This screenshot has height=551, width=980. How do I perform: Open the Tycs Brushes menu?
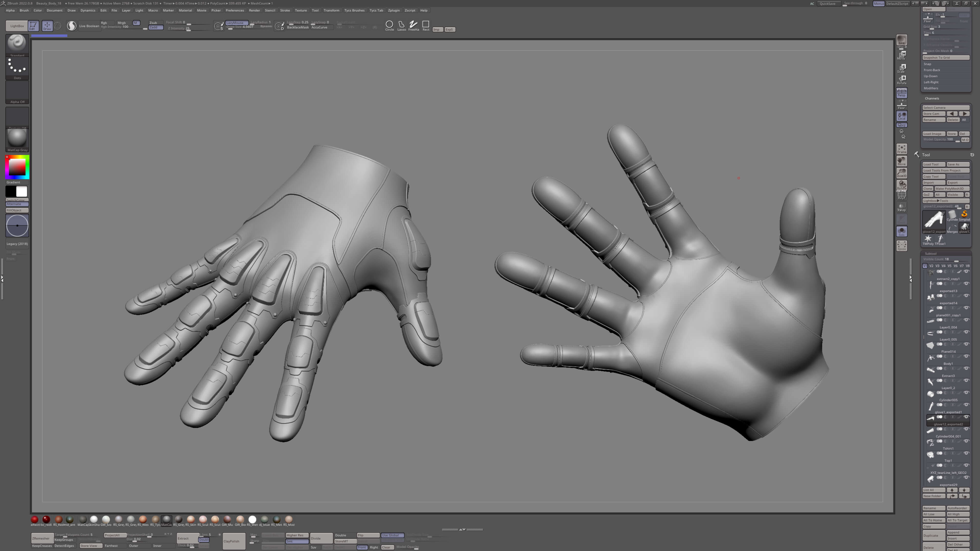[x=354, y=10]
